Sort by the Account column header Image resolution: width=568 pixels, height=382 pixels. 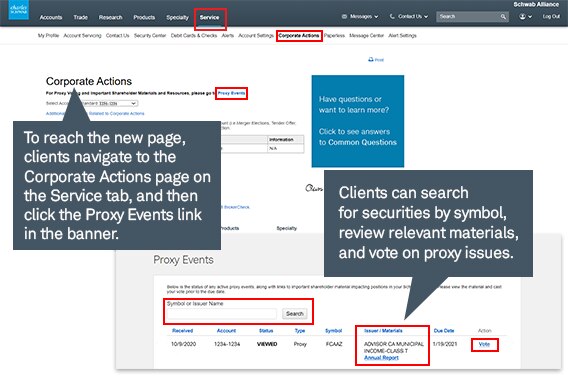pyautogui.click(x=226, y=331)
